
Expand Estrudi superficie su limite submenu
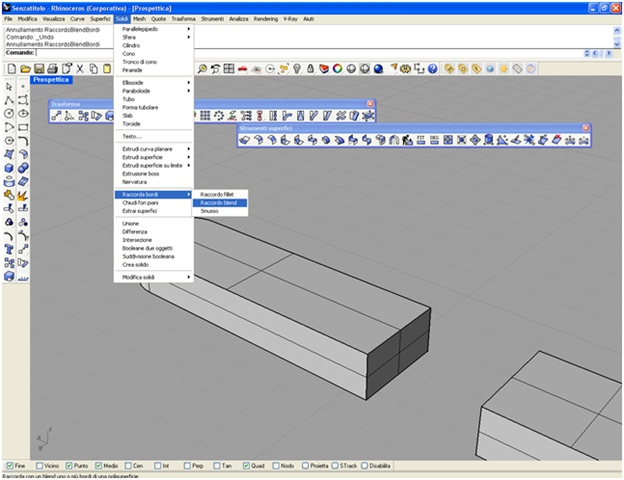[x=154, y=166]
